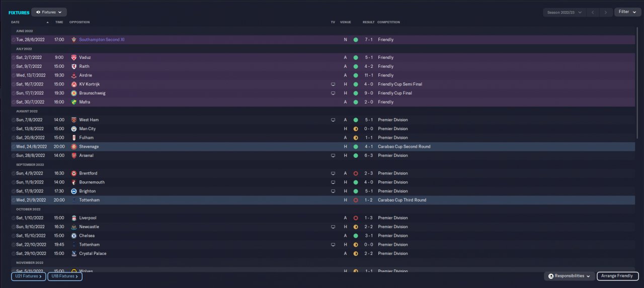Go to next season arrow
This screenshot has width=644, height=288.
[x=606, y=12]
